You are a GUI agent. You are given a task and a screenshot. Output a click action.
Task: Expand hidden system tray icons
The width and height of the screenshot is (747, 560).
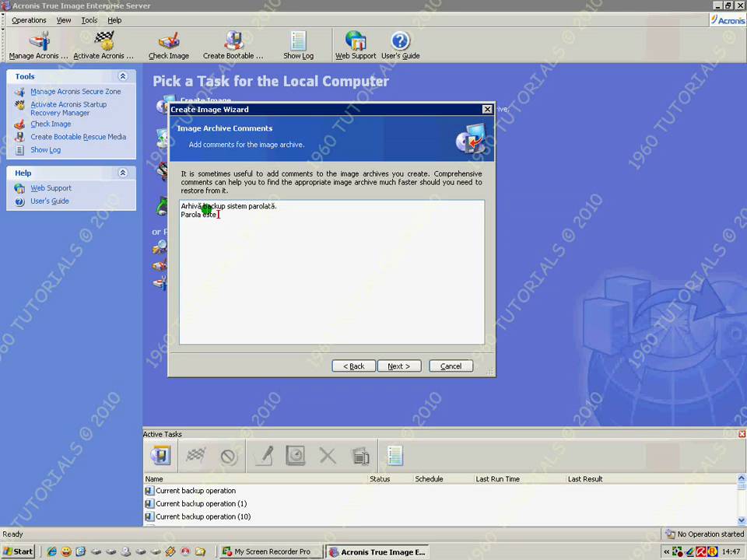click(666, 552)
